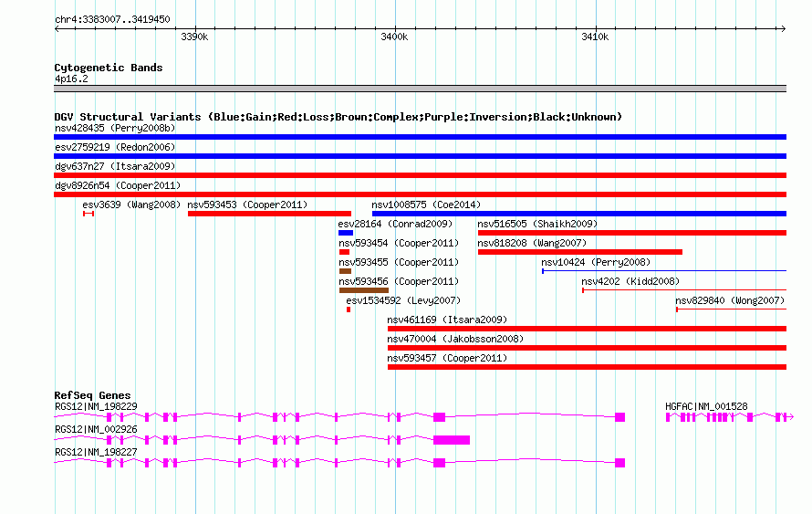Click nsv470004 (Jakobsson2008) label
The width and height of the screenshot is (812, 514).
[455, 339]
